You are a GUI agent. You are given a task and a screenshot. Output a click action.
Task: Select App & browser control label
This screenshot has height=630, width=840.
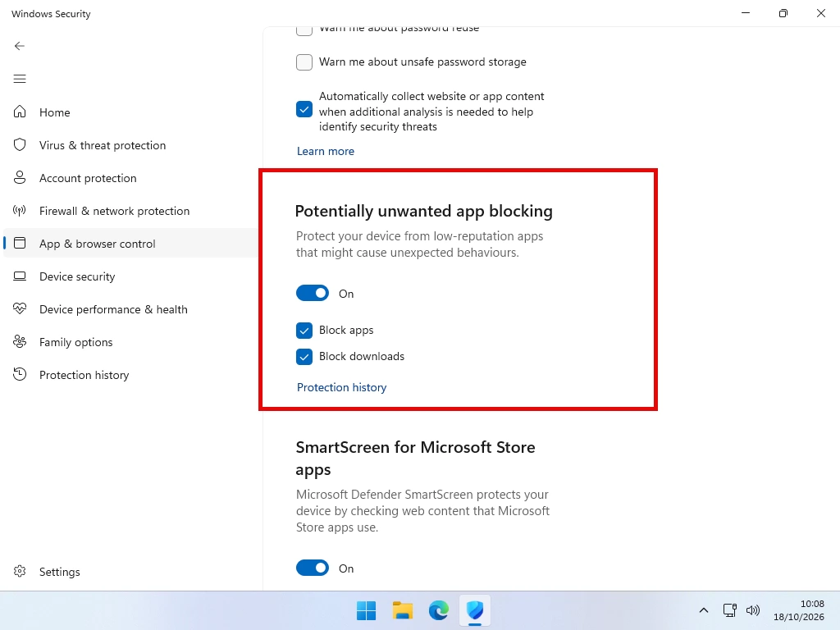click(97, 244)
